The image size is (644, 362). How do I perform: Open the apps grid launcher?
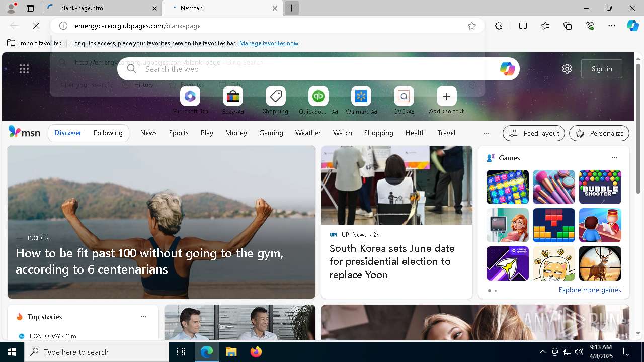[24, 69]
